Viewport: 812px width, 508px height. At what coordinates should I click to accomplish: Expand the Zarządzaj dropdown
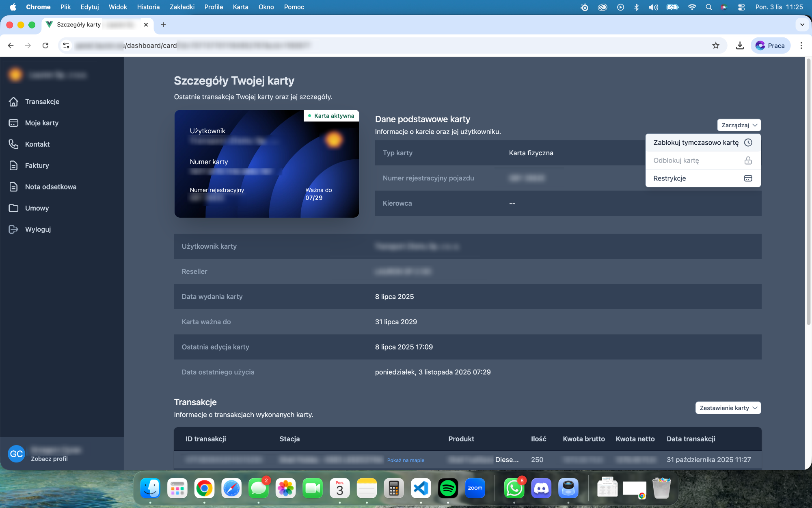coord(739,125)
